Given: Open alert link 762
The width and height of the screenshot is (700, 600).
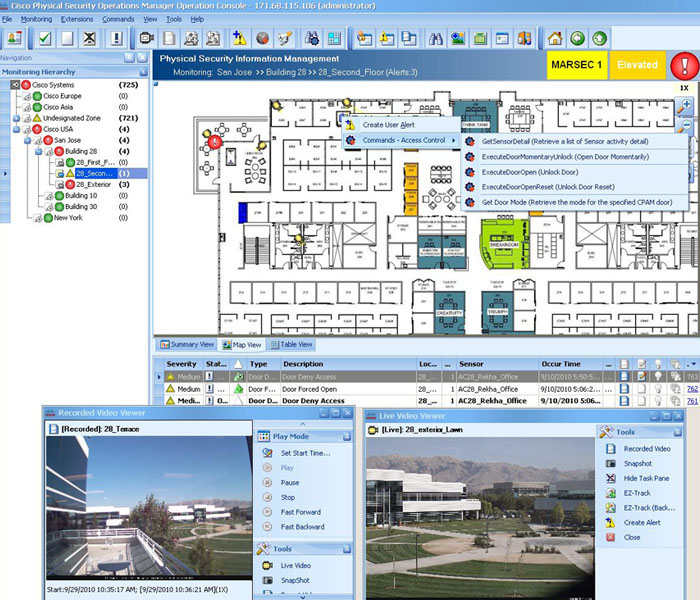Looking at the screenshot, I should tap(692, 389).
